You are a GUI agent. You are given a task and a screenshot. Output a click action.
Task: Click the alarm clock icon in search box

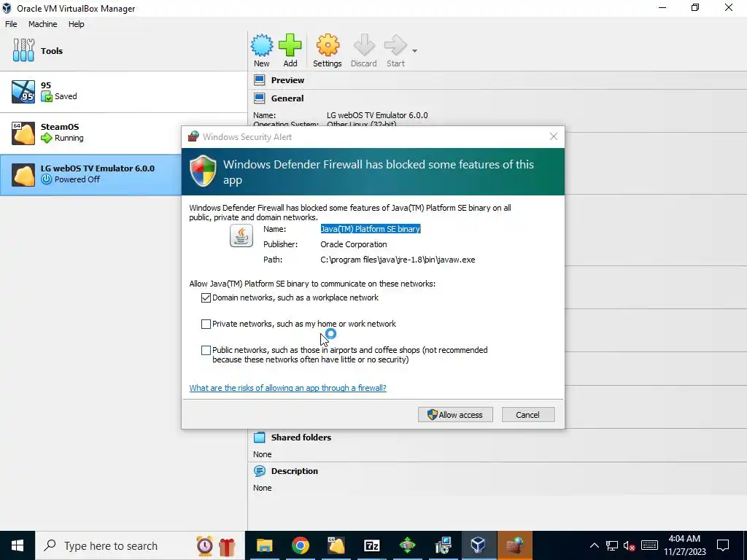(205, 545)
